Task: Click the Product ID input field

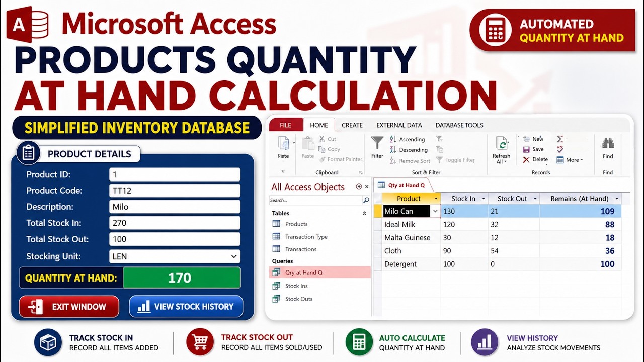Action: pos(175,175)
